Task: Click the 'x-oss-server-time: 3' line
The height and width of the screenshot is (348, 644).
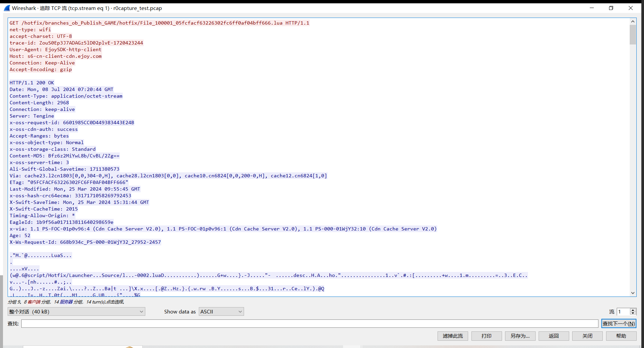Action: coord(39,162)
